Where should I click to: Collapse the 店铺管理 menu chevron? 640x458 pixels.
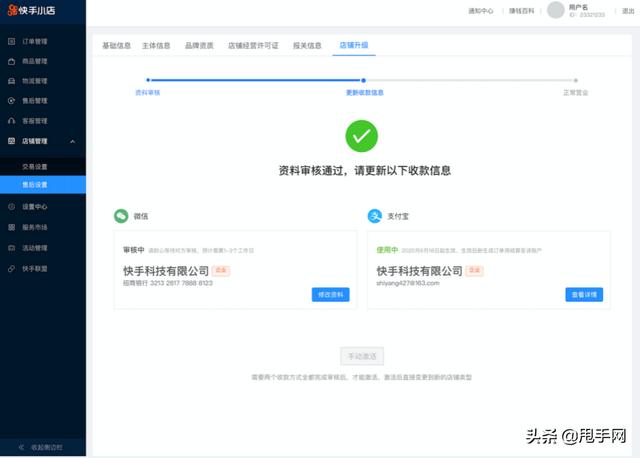(x=73, y=141)
